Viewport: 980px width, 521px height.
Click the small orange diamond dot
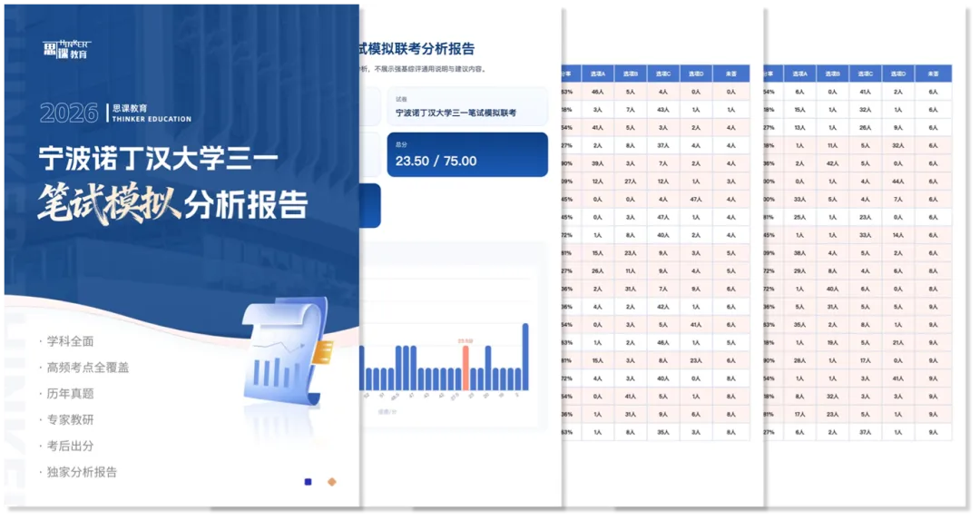pos(332,482)
